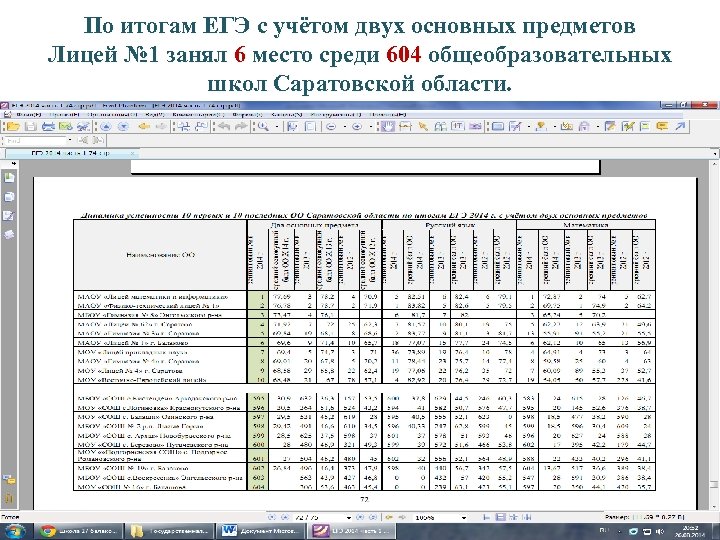The height and width of the screenshot is (540, 720).
Task: Go to next page blue down arrow
Action: point(123,127)
